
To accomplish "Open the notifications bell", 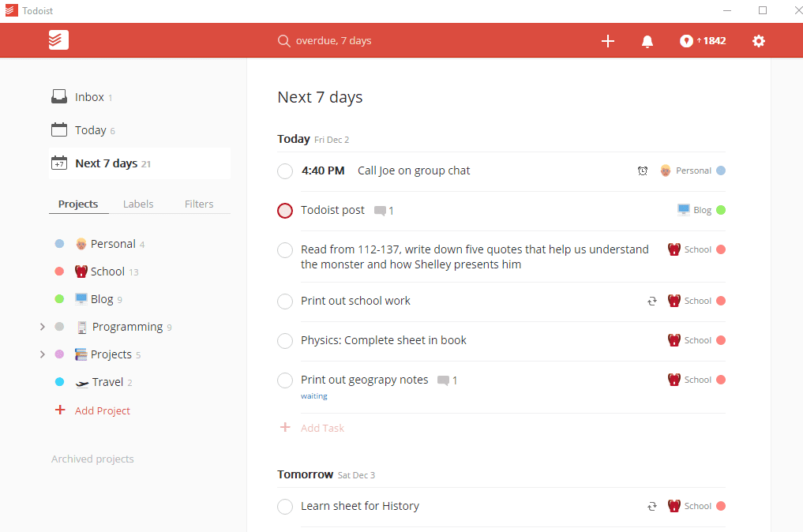I will click(x=647, y=41).
